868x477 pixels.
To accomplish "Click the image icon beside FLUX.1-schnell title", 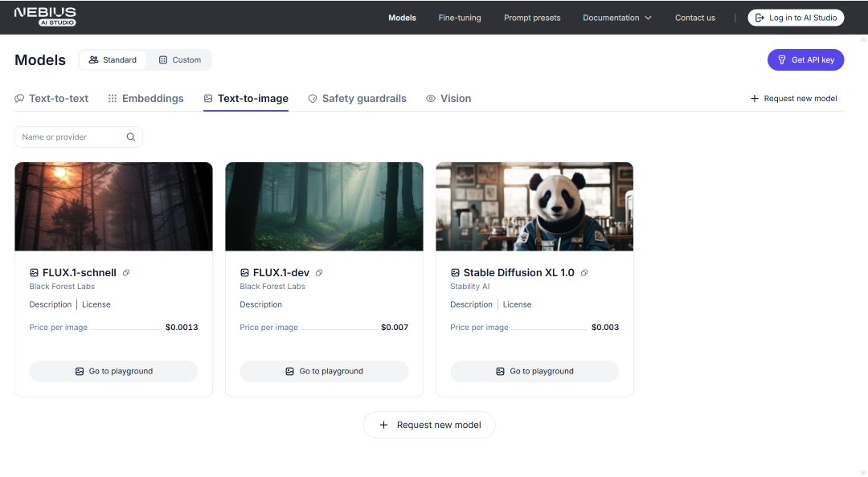I will (x=34, y=273).
